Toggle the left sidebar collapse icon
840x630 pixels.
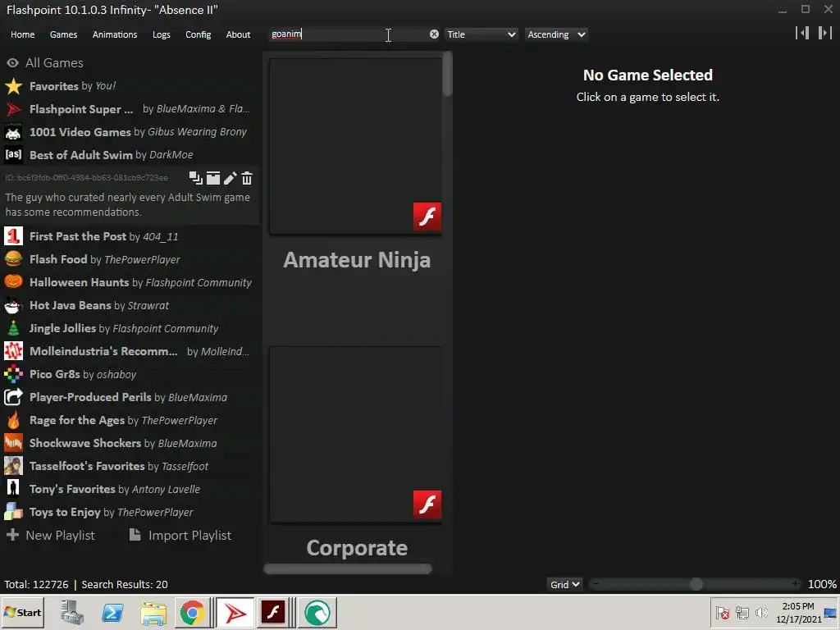click(x=802, y=33)
